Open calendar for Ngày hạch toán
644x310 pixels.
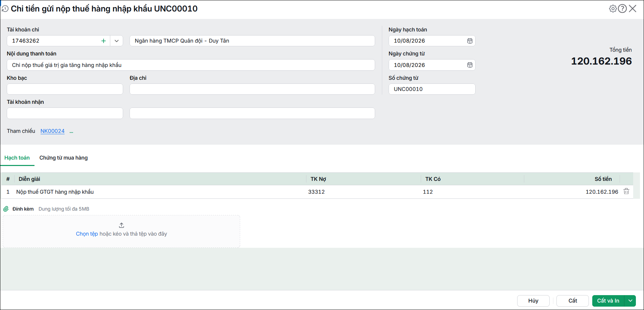click(470, 41)
